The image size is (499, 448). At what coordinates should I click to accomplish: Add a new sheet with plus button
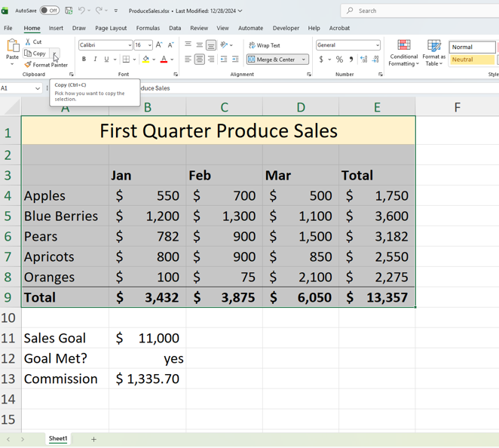click(x=93, y=440)
